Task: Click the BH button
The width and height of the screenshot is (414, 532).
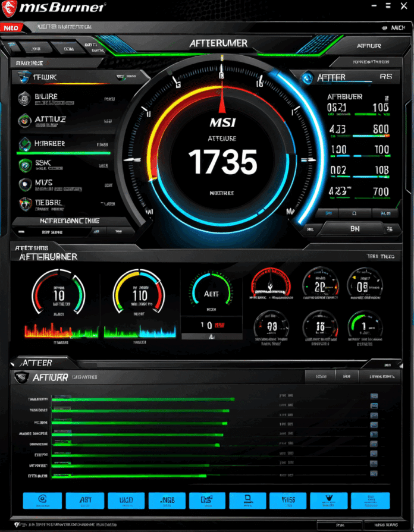Action: (x=355, y=229)
